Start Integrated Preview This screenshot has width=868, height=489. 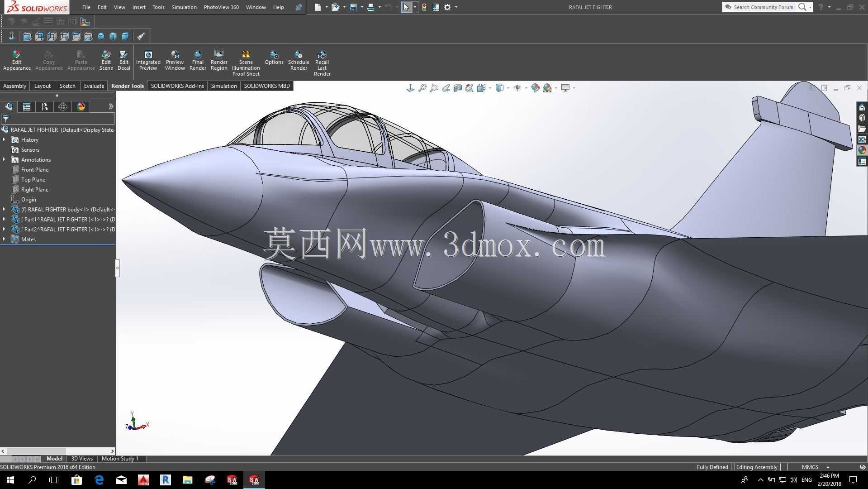click(x=148, y=61)
